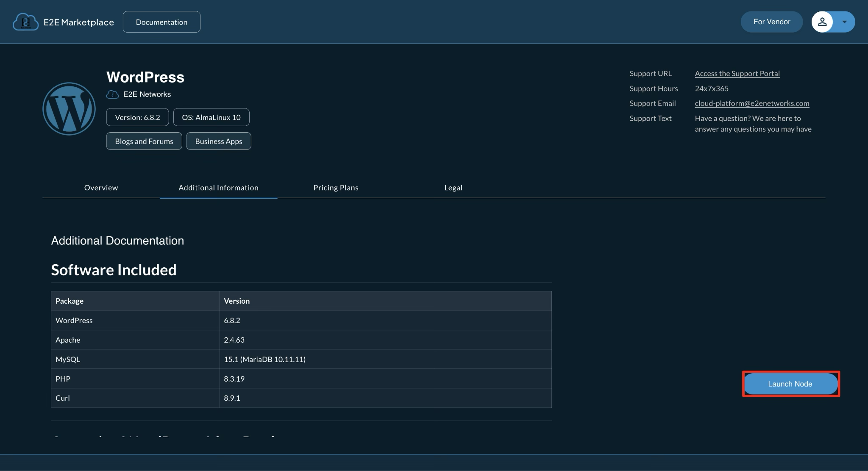Open the Documentation page

(161, 22)
